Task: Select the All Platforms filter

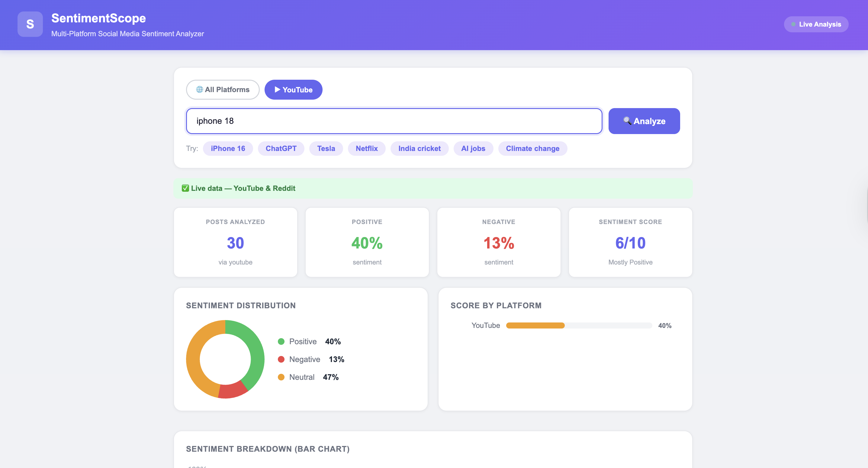Action: (x=223, y=90)
